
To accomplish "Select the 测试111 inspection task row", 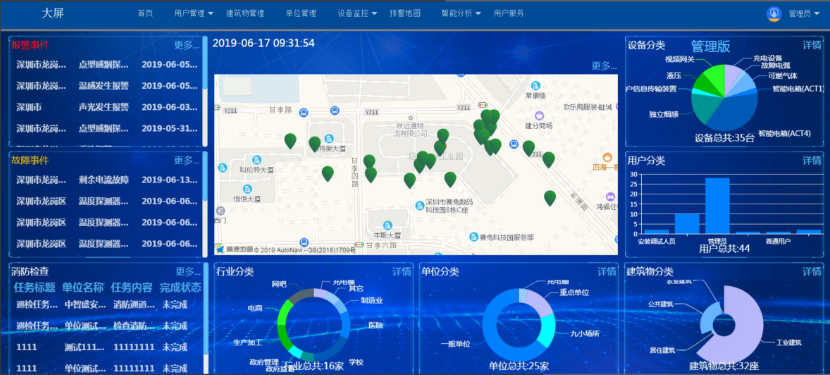I will pyautogui.click(x=107, y=347).
